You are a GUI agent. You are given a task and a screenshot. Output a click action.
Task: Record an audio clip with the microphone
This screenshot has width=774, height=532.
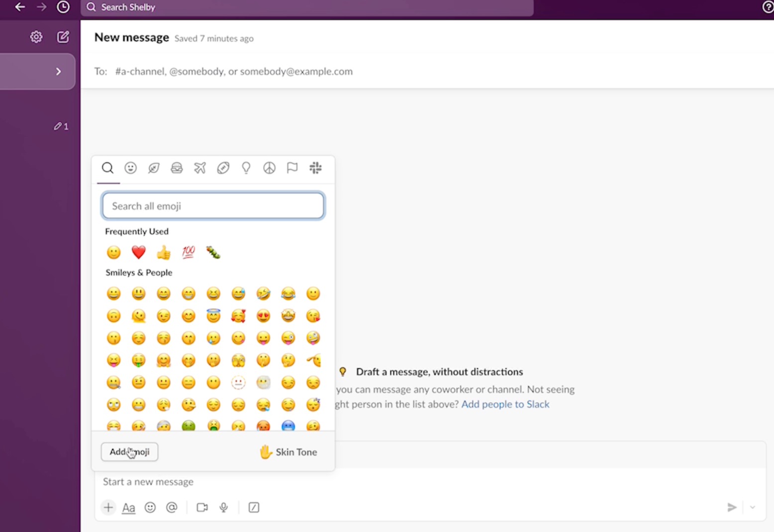click(223, 507)
